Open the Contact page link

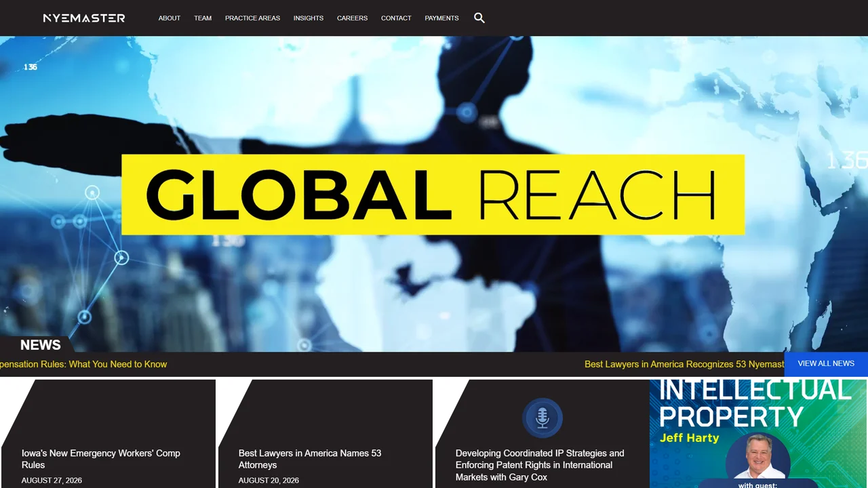[396, 18]
